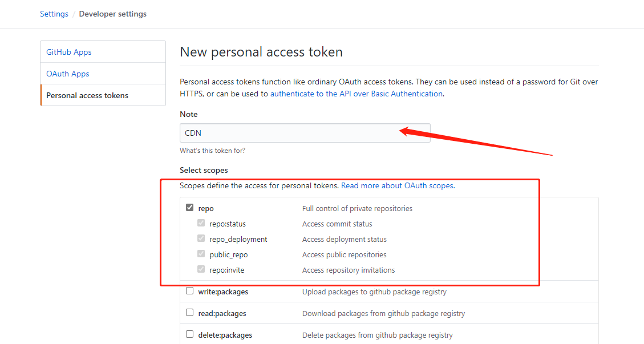The height and width of the screenshot is (344, 644).
Task: Enable the read:packages scope
Action: (x=189, y=313)
